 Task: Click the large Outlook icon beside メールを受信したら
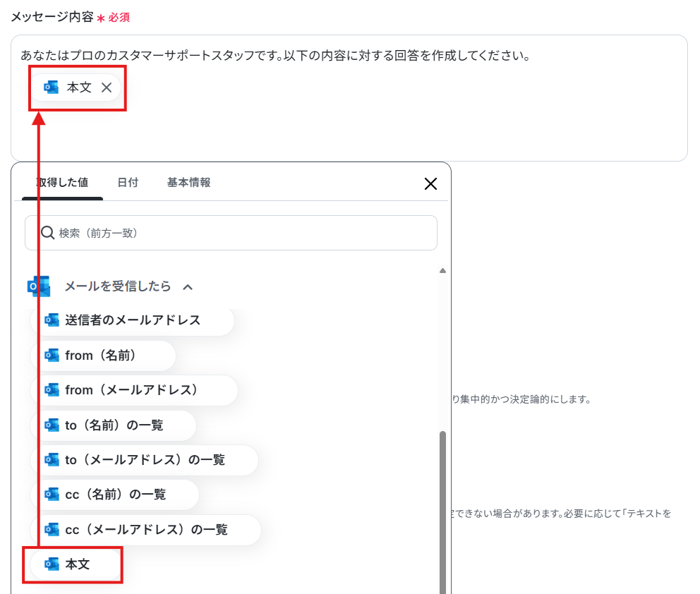39,286
